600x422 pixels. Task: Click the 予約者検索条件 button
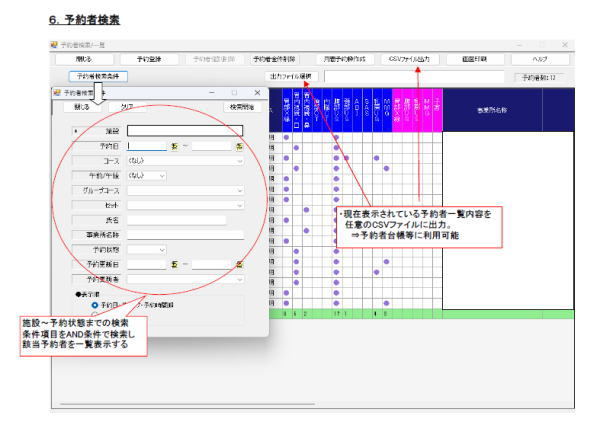tap(98, 76)
